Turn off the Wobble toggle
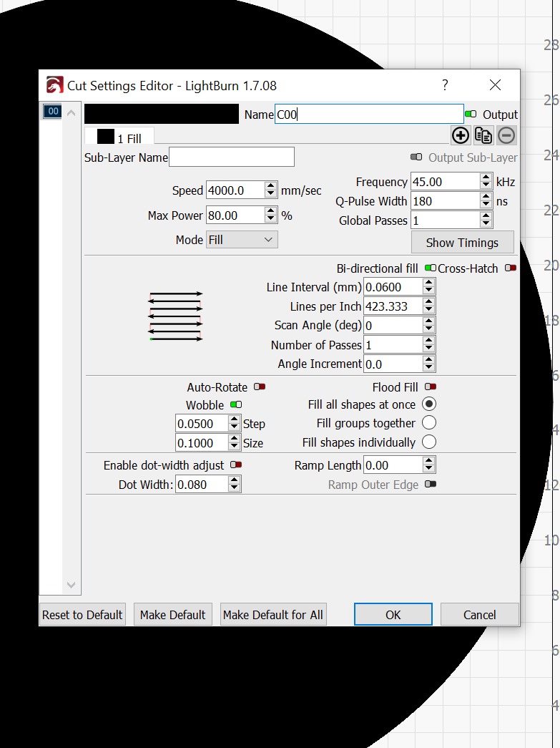560x748 pixels. tap(236, 404)
